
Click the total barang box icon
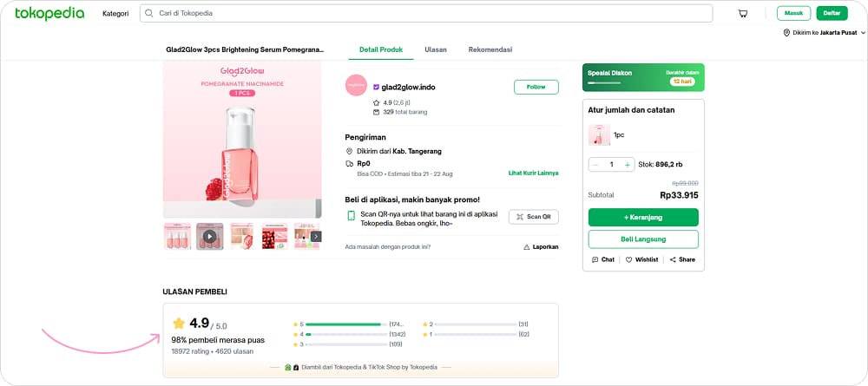pyautogui.click(x=377, y=112)
